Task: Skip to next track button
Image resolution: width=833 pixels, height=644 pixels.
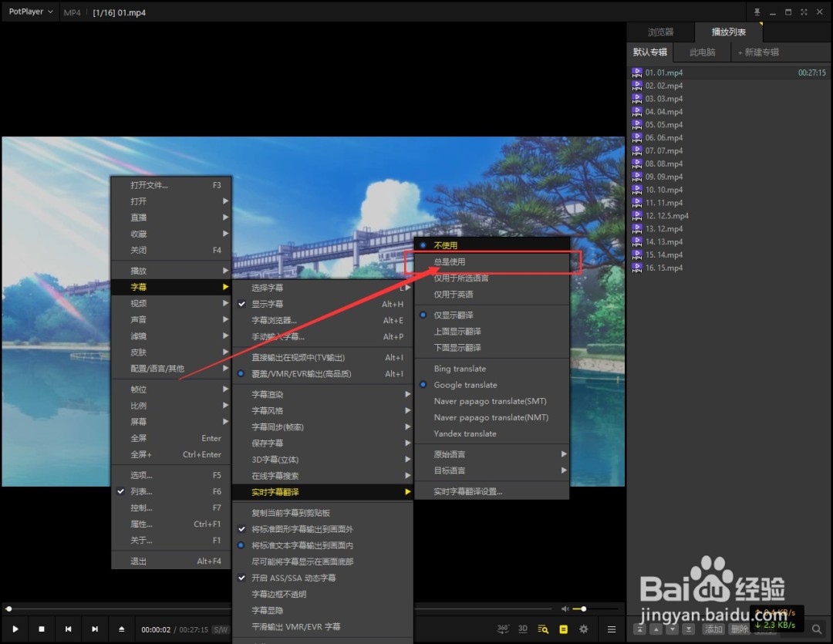Action: click(x=95, y=629)
